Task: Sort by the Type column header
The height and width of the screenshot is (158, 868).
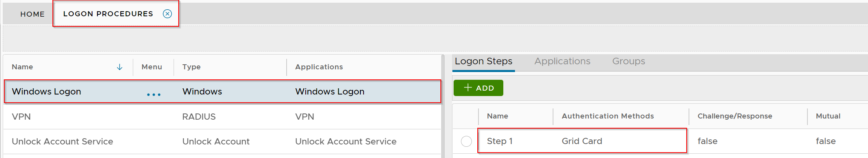Action: tap(191, 67)
